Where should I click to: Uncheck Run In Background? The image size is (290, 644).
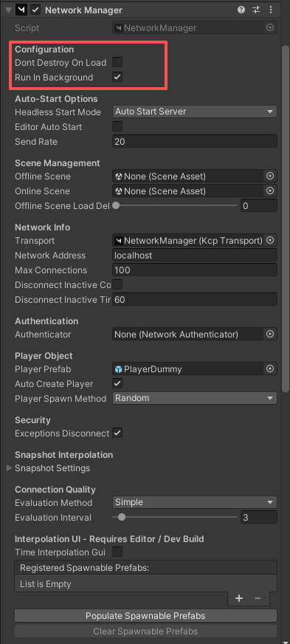coord(118,78)
